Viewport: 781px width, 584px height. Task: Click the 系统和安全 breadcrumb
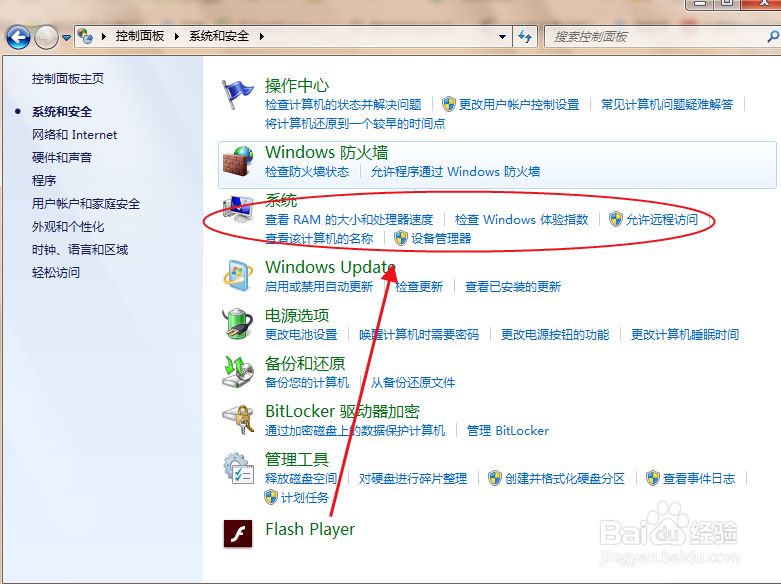coord(219,36)
